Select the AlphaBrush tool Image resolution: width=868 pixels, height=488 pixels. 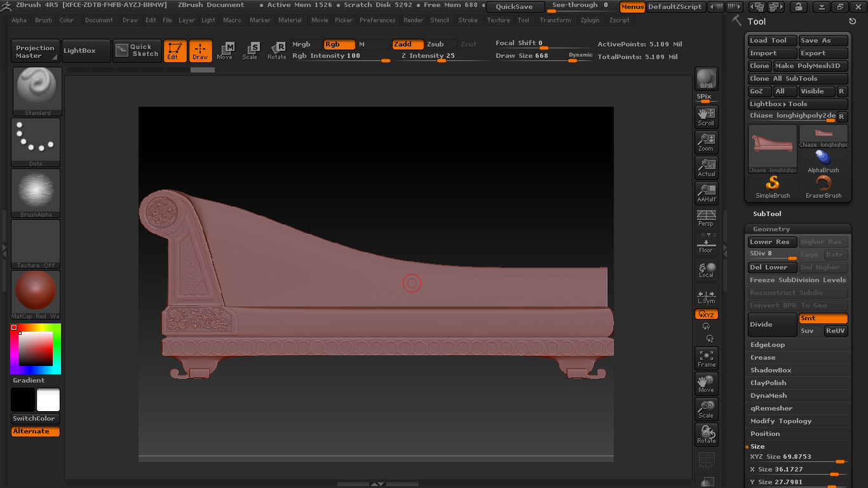point(824,161)
